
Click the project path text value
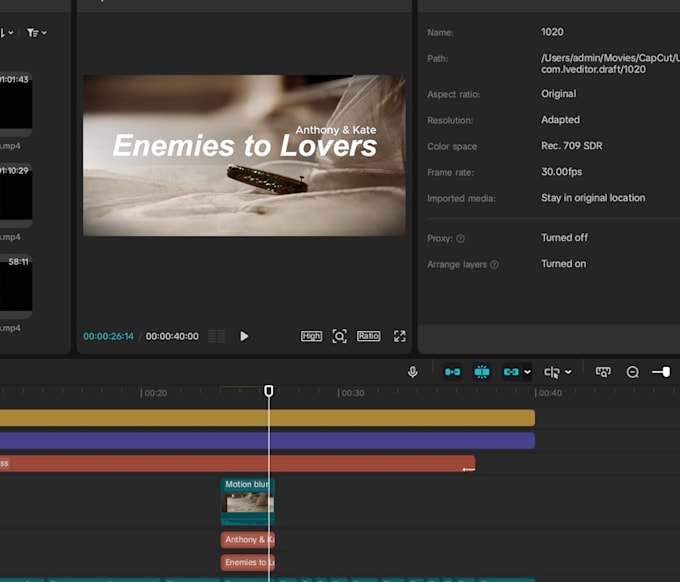point(610,63)
